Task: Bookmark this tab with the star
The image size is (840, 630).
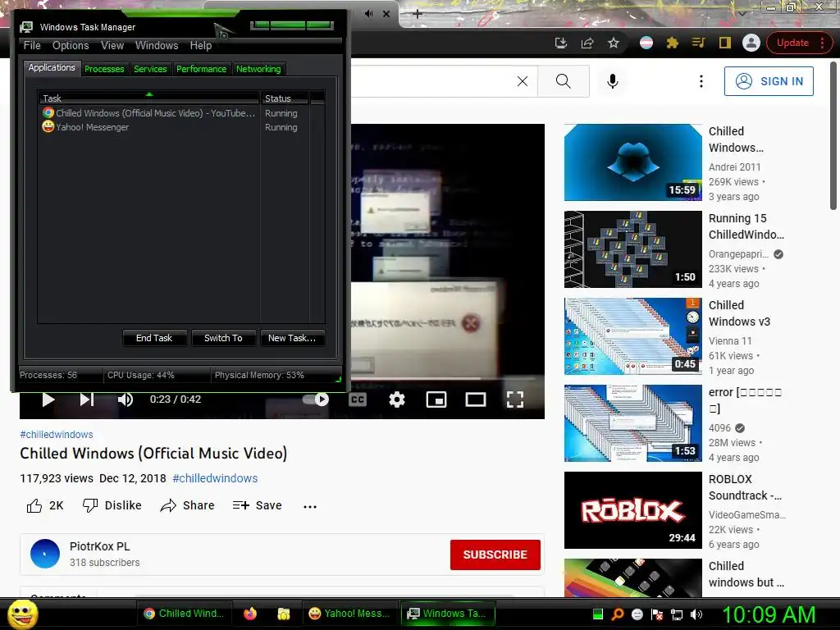Action: tap(614, 43)
